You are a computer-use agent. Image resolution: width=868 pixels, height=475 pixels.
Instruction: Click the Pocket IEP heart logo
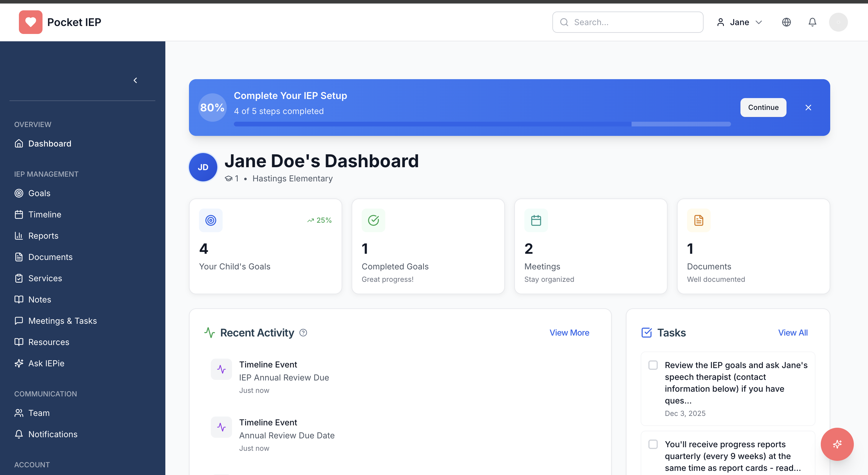tap(31, 22)
